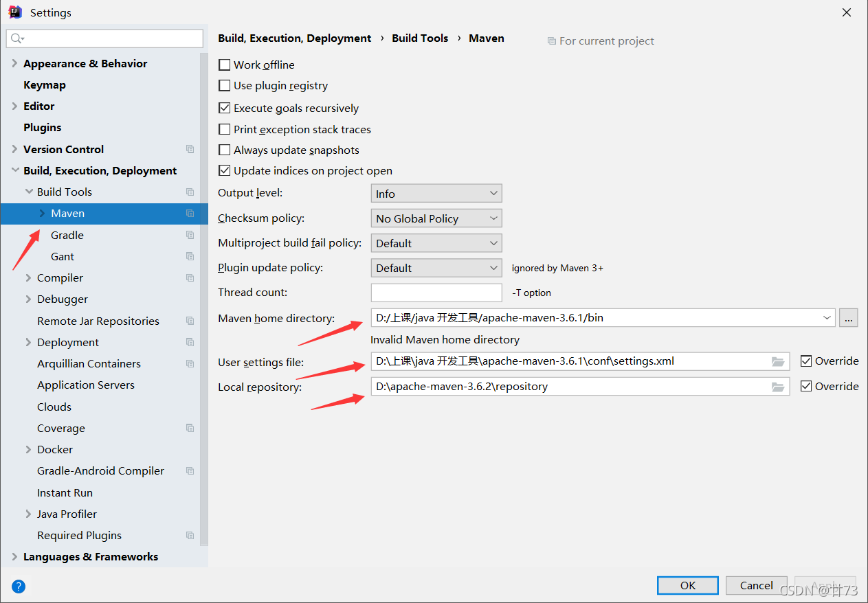Expand the Docker node
This screenshot has width=868, height=603.
click(x=28, y=450)
